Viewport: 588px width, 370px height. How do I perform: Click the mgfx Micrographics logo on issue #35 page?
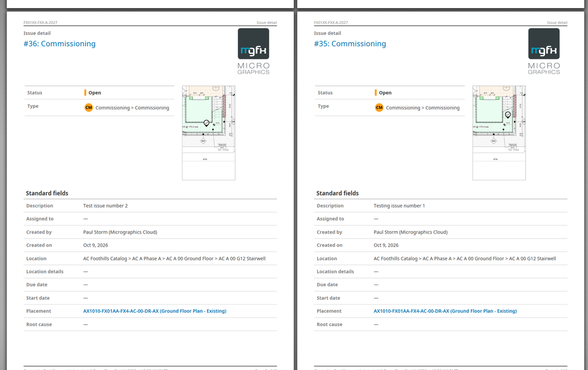[x=544, y=51]
